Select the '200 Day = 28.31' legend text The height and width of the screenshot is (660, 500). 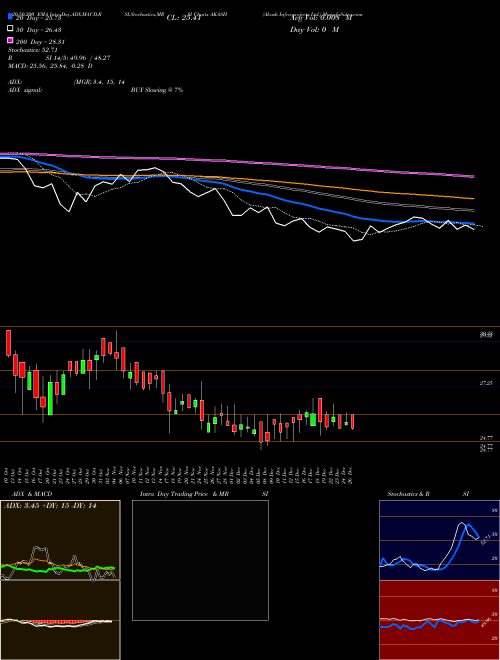click(40, 42)
